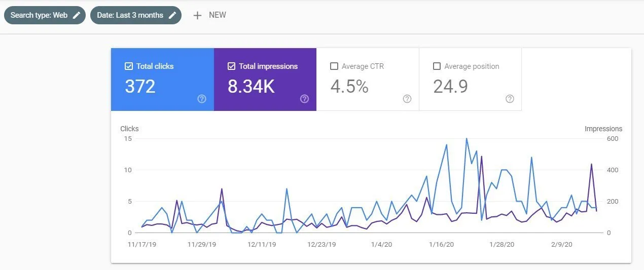Open help icon on Total clicks card
The width and height of the screenshot is (644, 270).
click(x=202, y=99)
